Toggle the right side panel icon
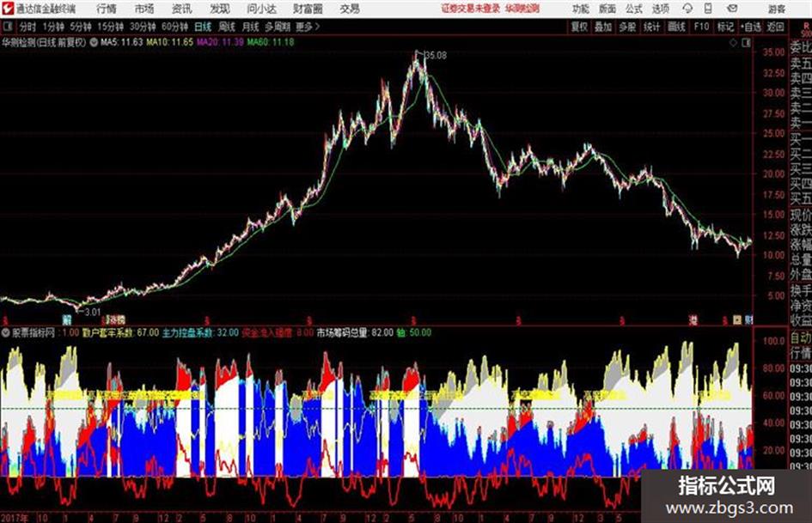Image resolution: width=812 pixels, height=523 pixels. click(x=746, y=43)
